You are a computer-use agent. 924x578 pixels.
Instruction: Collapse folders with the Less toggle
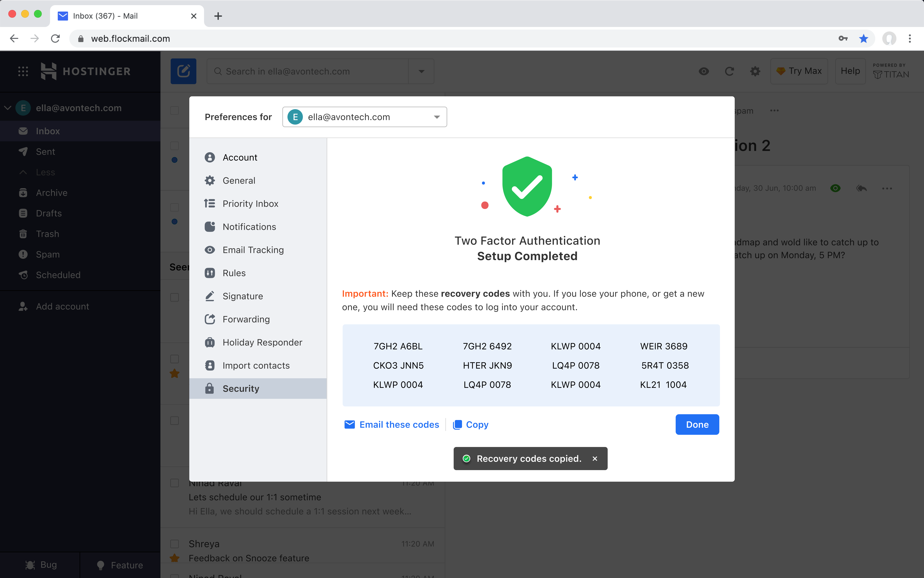coord(80,172)
